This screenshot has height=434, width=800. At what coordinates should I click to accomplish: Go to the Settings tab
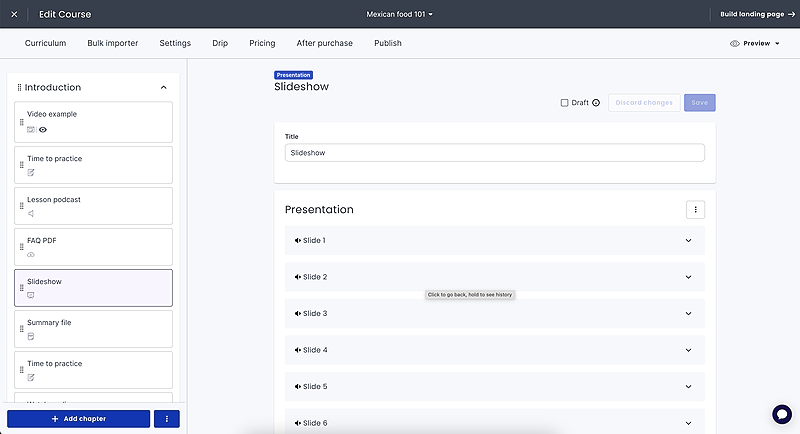point(175,43)
